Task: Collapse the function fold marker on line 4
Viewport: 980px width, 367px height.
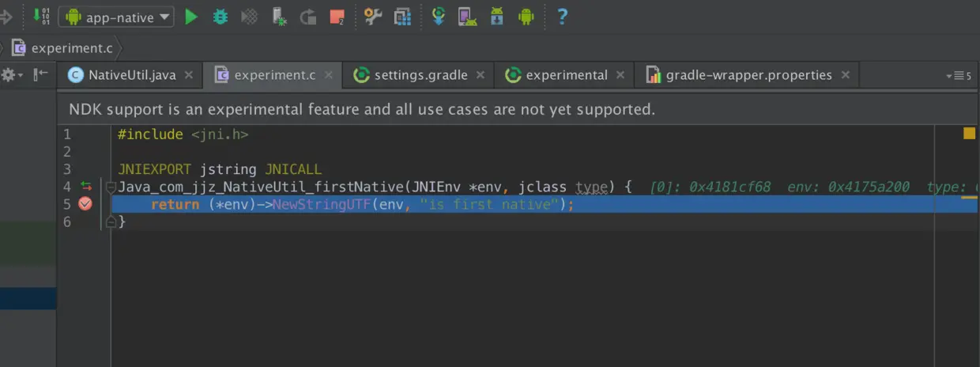Action: [111, 187]
